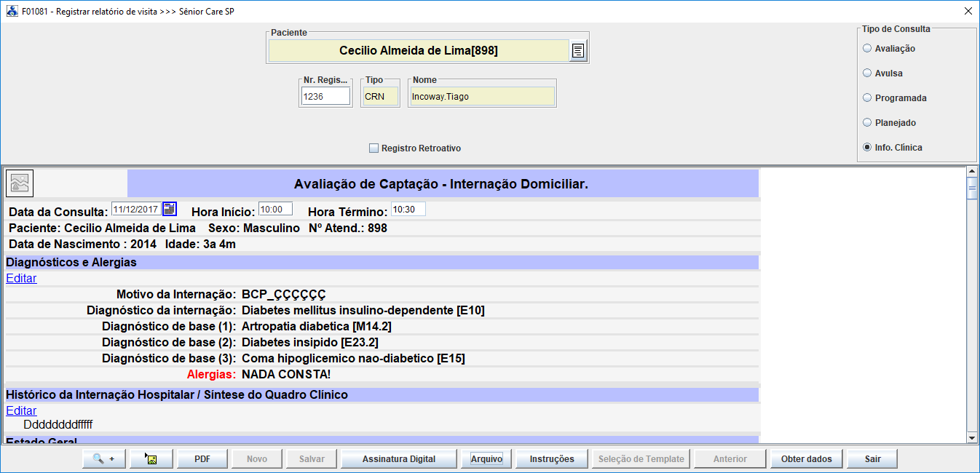Export the report with the PDF button
The width and height of the screenshot is (980, 473).
(x=202, y=459)
